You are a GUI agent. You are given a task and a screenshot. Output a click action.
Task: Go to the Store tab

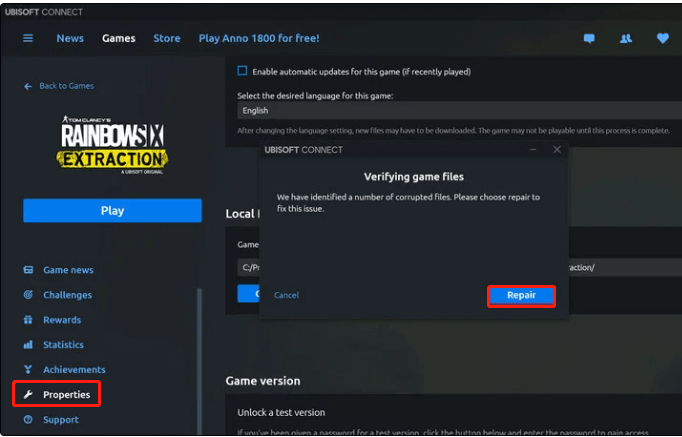(167, 38)
